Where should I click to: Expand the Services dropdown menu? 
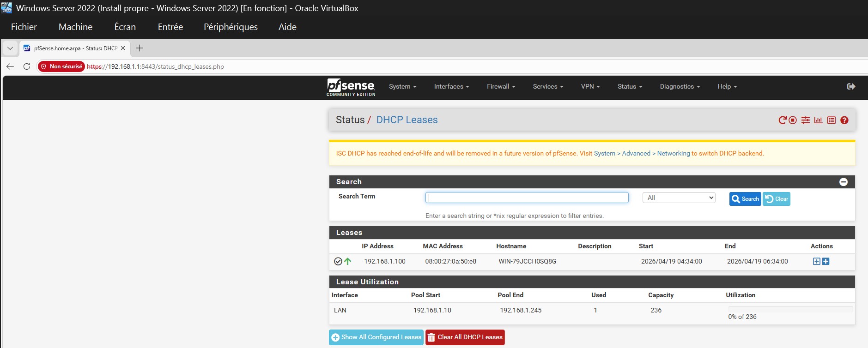point(548,86)
